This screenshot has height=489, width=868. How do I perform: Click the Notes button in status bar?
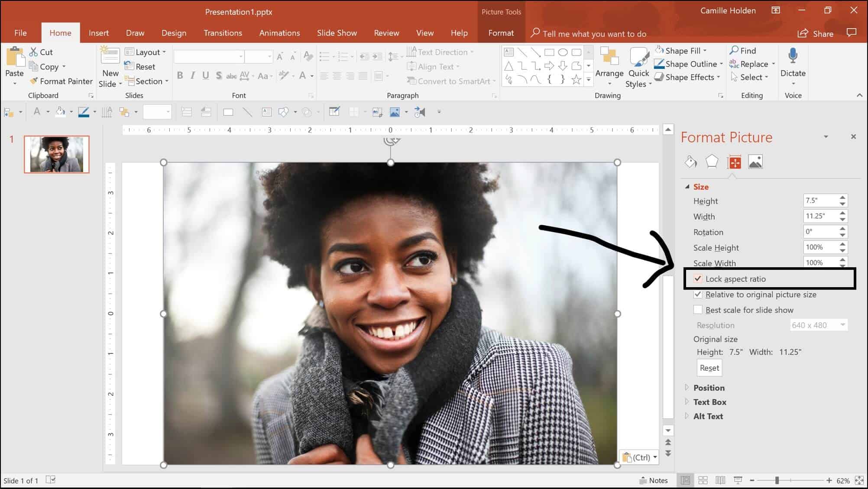coord(654,480)
